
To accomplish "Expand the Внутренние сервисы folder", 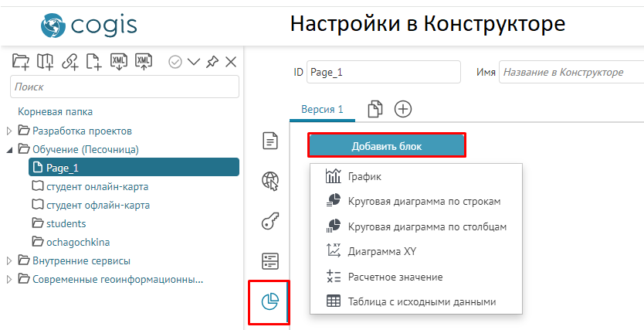I will (x=10, y=260).
